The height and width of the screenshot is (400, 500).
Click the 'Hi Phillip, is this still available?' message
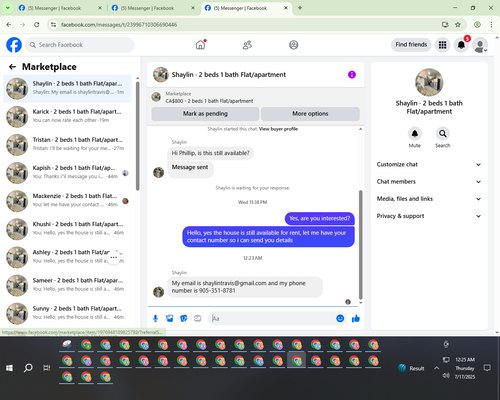tap(210, 153)
